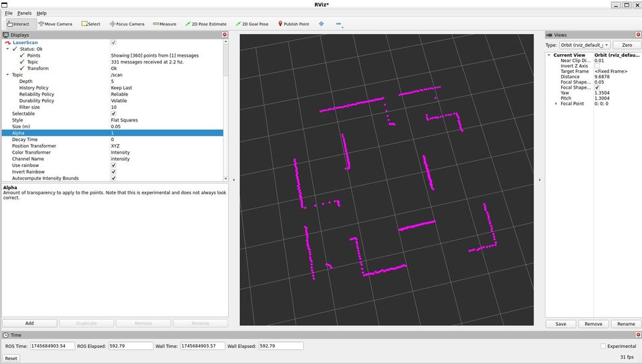The height and width of the screenshot is (364, 642).
Task: Click the Views panel camera icon
Action: [x=550, y=35]
